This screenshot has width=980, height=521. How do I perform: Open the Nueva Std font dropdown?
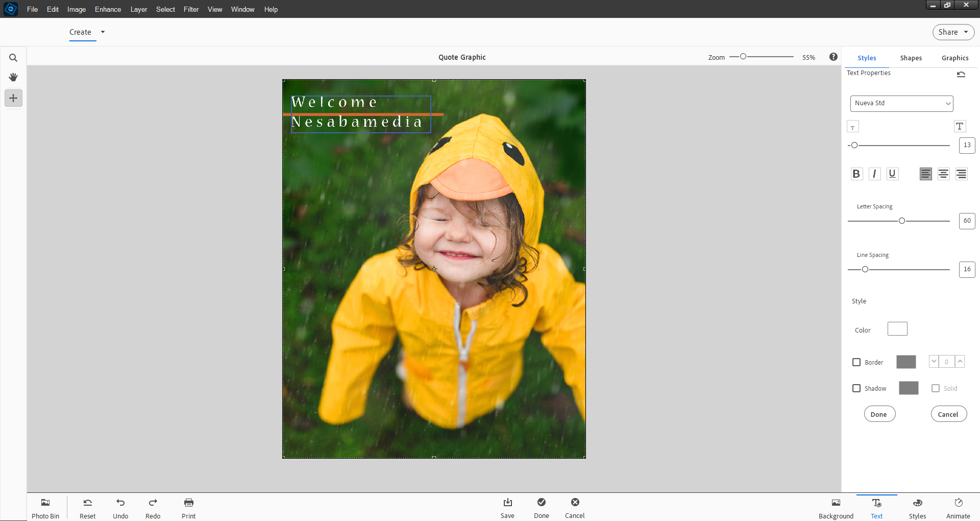point(902,103)
